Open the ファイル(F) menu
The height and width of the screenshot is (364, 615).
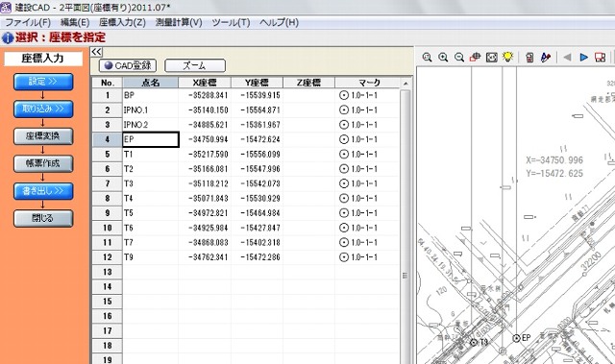[x=28, y=23]
